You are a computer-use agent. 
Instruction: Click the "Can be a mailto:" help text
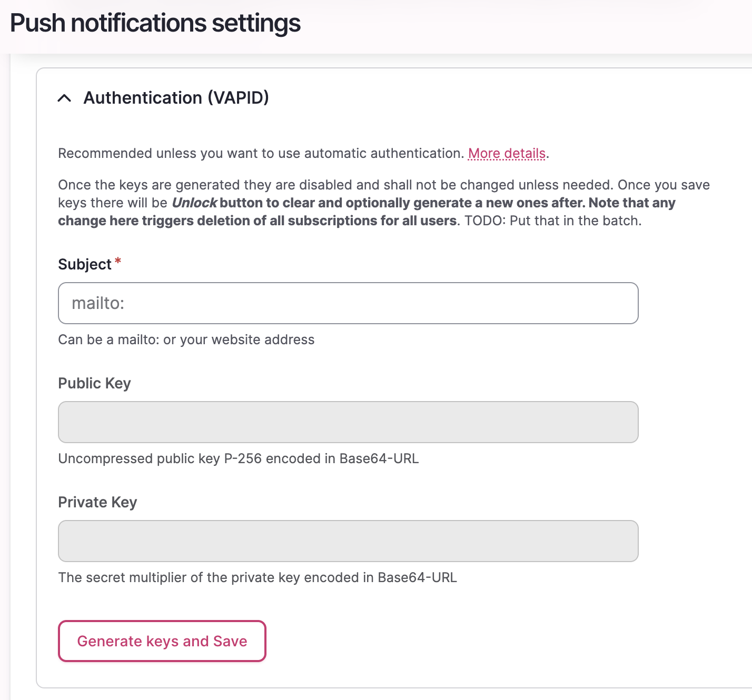click(186, 339)
